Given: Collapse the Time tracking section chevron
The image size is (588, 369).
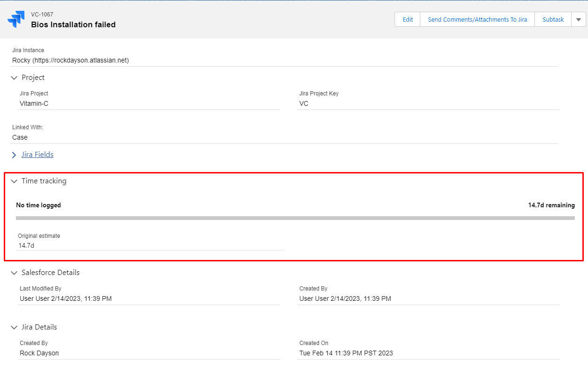Looking at the screenshot, I should pos(14,181).
